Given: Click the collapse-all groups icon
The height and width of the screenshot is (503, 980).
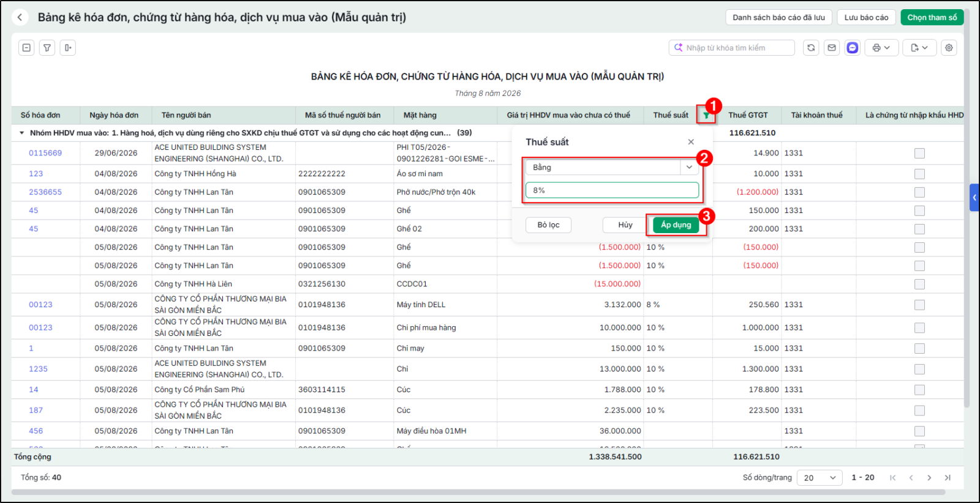Looking at the screenshot, I should pos(26,48).
